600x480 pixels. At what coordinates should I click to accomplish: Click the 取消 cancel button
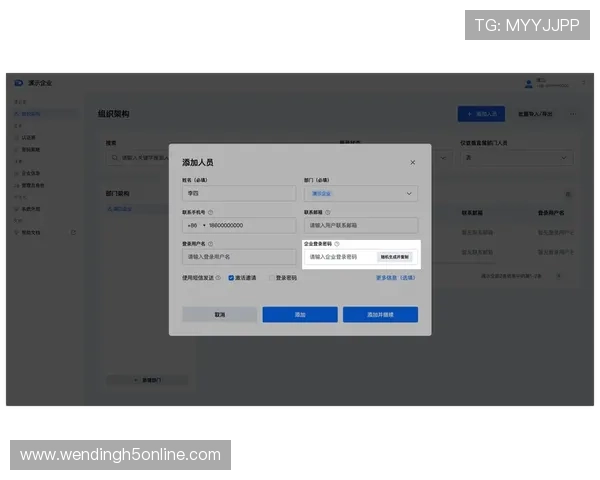click(x=219, y=314)
